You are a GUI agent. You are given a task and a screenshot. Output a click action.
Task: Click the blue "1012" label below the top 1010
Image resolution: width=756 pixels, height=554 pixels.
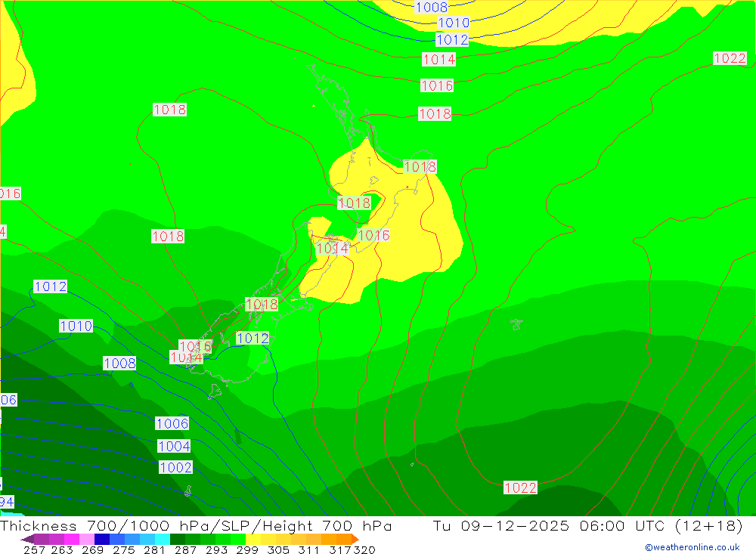[x=452, y=39]
